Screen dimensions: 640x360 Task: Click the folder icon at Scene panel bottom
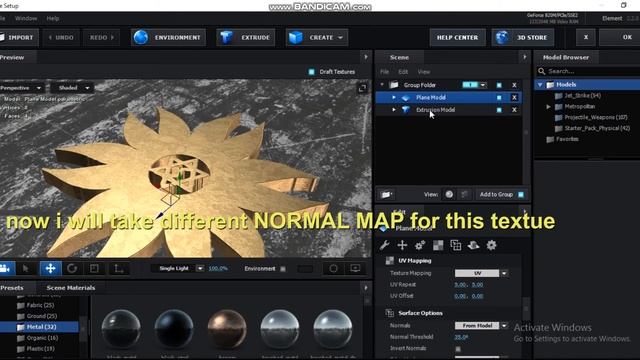[386, 194]
